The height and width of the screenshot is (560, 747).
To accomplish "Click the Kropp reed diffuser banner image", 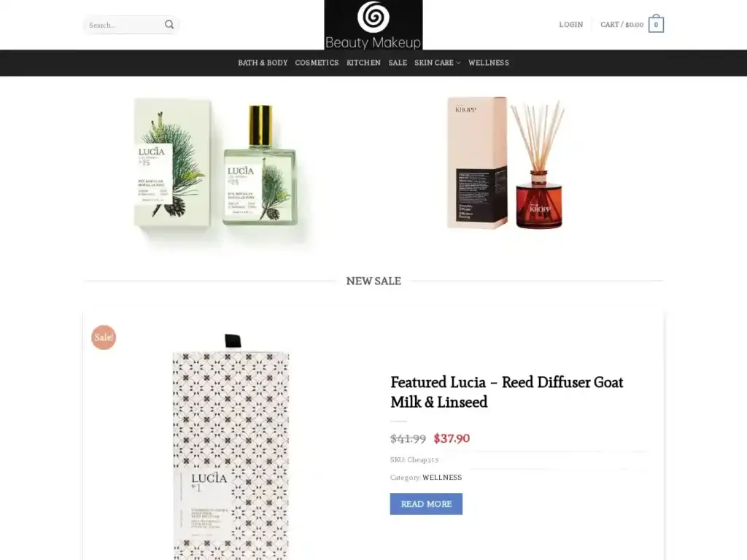I will click(506, 163).
